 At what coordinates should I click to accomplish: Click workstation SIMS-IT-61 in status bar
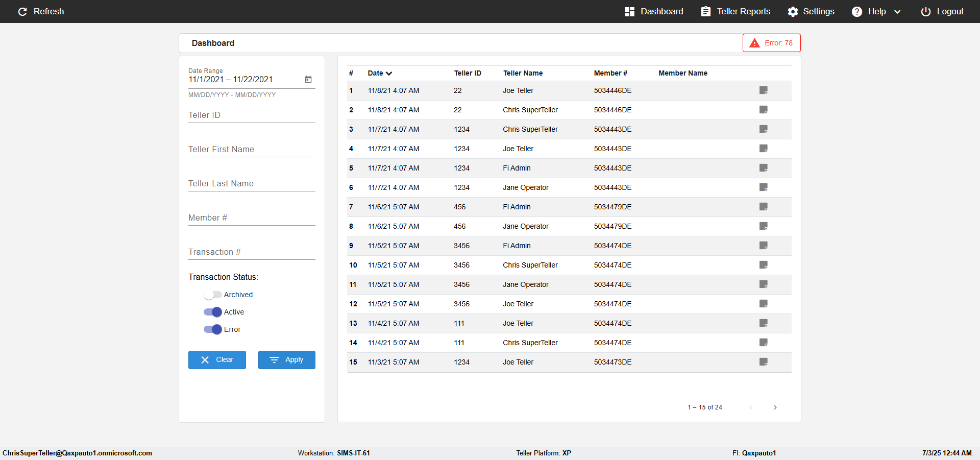pos(334,453)
